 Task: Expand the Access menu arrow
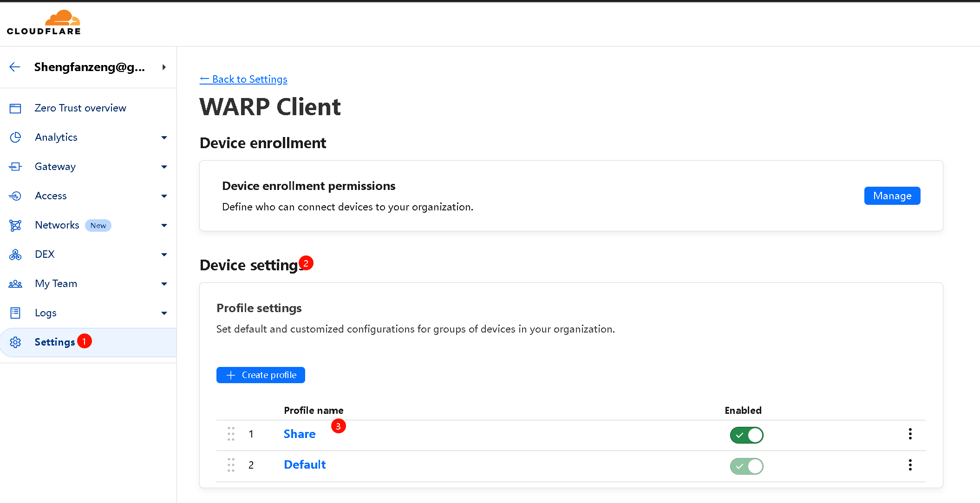click(x=164, y=196)
